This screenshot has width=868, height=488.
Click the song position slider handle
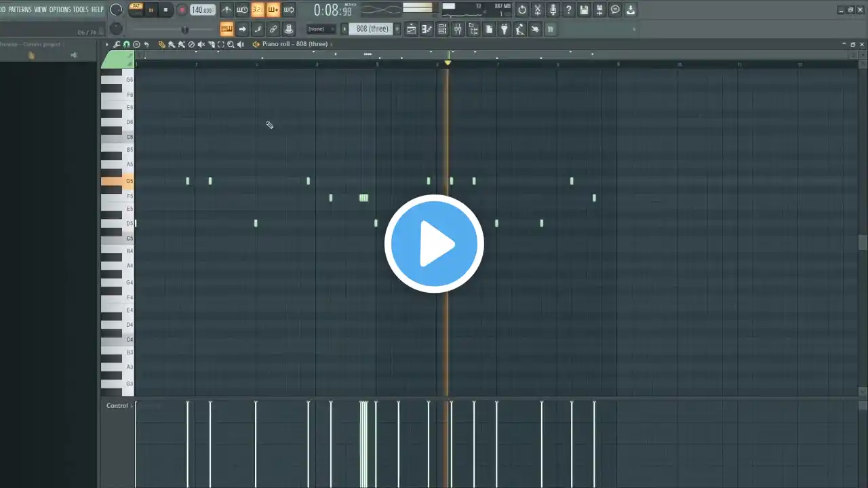(184, 30)
